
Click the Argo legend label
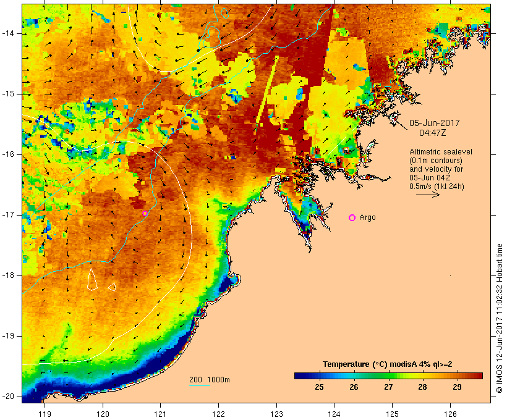click(368, 217)
